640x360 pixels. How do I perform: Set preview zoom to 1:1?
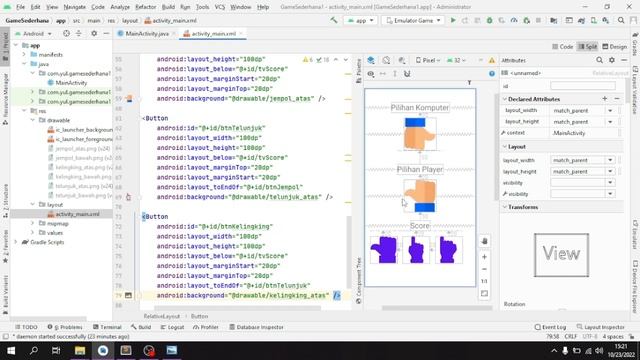point(484,281)
